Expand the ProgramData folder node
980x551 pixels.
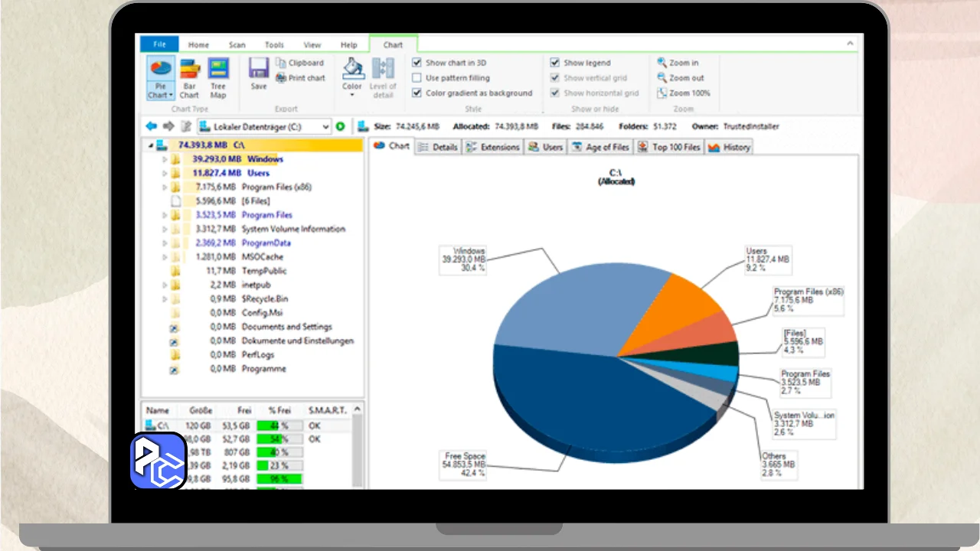tap(164, 243)
